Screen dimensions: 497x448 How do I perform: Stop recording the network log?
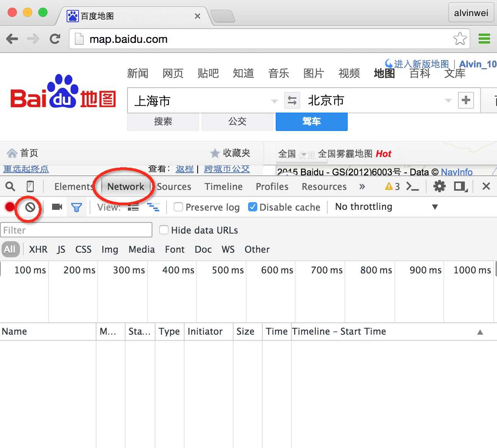[10, 207]
